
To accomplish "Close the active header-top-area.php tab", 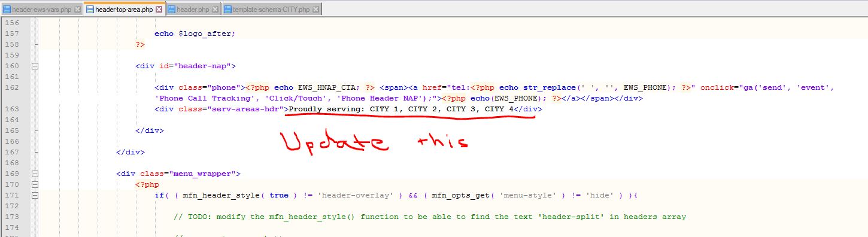I will point(159,10).
